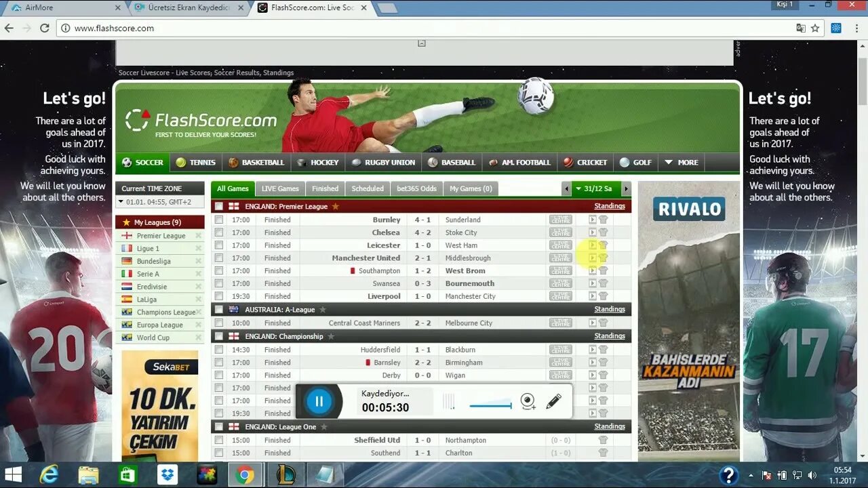Click the lineup shirt icon for Swansea match
The height and width of the screenshot is (488, 868).
point(603,283)
